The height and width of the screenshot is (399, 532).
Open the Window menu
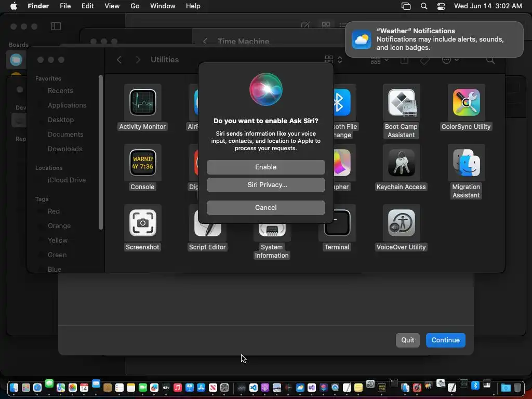pos(163,6)
